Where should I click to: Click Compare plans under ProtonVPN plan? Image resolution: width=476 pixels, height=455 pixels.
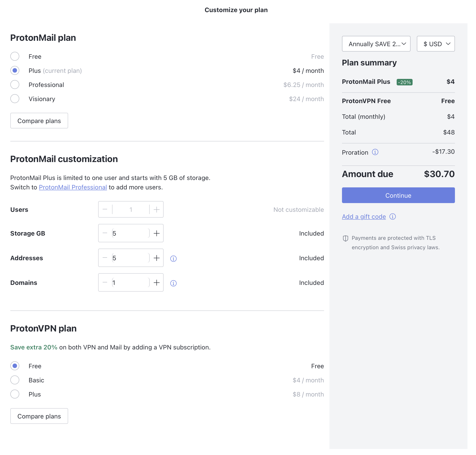(39, 416)
